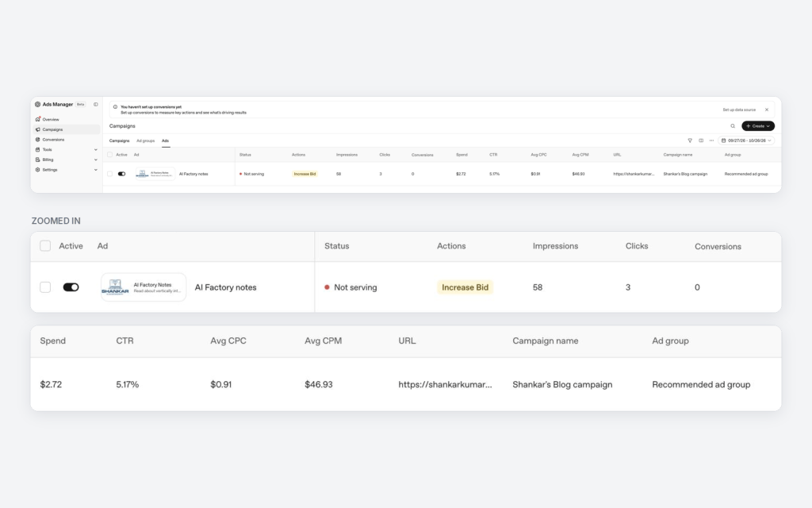Click Shankar's Blog campaign in zoomed-in panel
The width and height of the screenshot is (812, 508).
coord(562,385)
